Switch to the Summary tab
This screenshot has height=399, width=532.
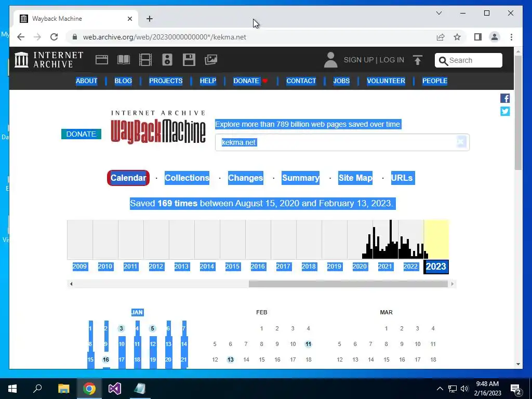click(x=301, y=178)
